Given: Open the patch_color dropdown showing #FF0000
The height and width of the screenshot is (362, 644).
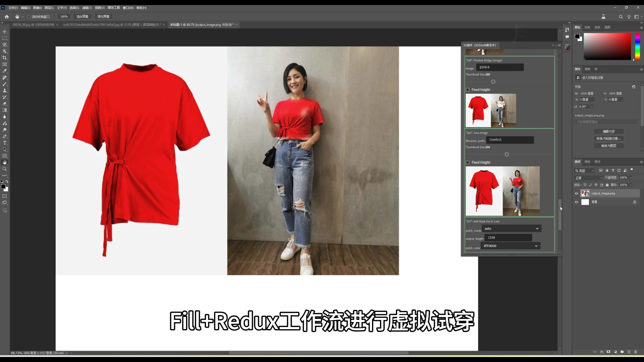Looking at the screenshot, I should click(510, 246).
